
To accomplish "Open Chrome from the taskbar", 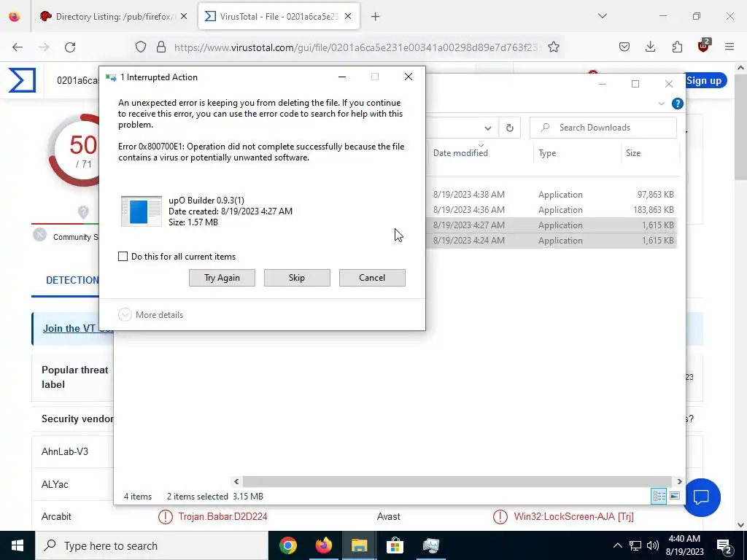I will [x=287, y=545].
